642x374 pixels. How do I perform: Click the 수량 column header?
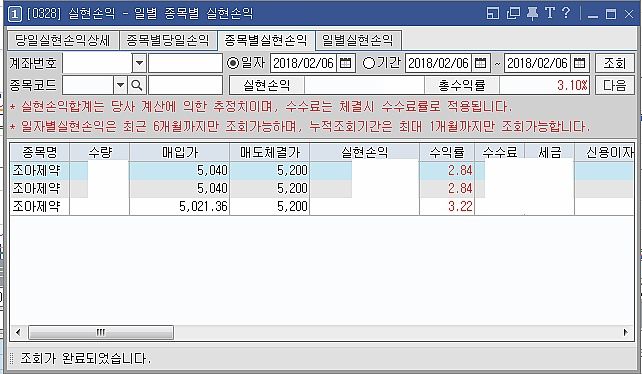point(99,152)
